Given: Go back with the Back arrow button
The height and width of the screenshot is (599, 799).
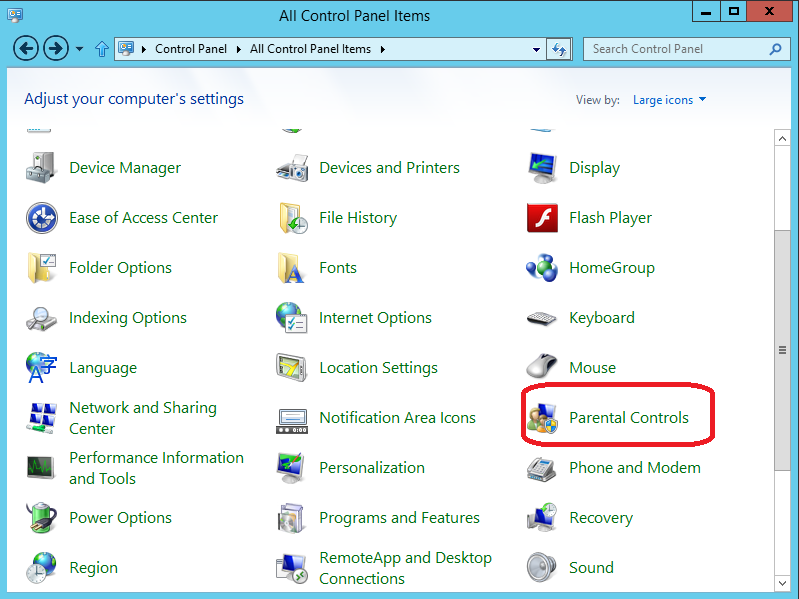Looking at the screenshot, I should click(26, 49).
